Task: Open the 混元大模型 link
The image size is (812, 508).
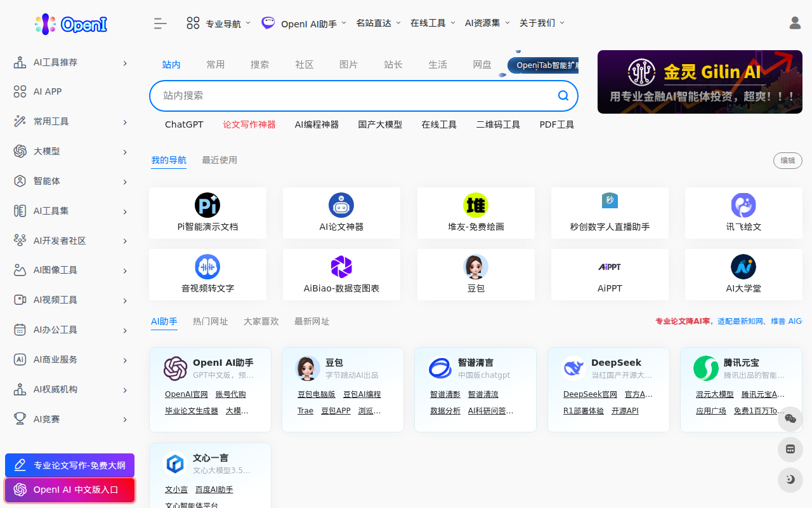Action: pyautogui.click(x=715, y=394)
